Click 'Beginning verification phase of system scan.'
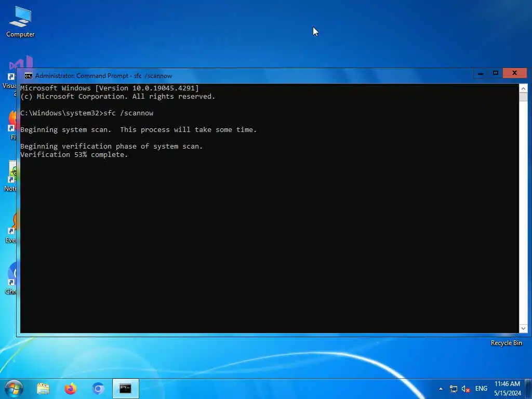532x399 pixels. (x=111, y=146)
